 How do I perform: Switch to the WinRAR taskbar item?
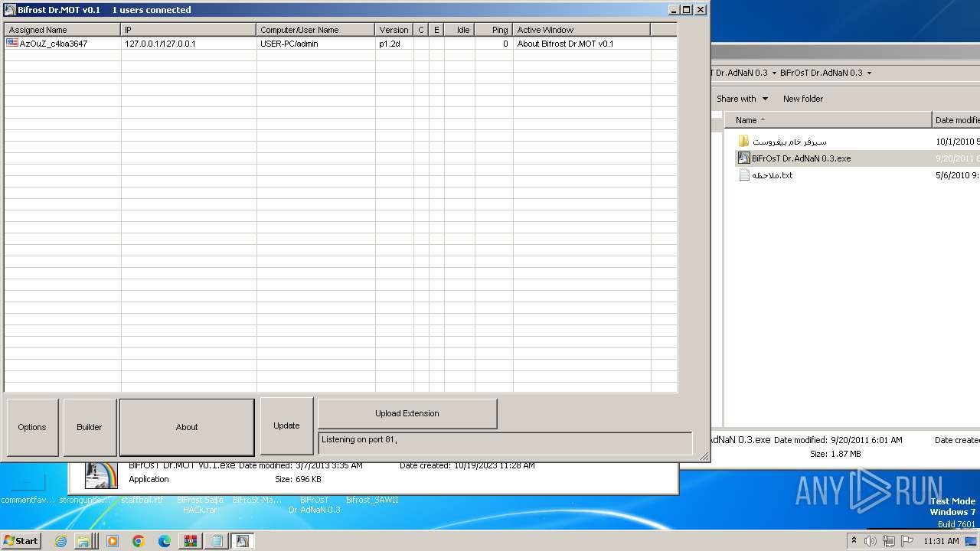191,541
